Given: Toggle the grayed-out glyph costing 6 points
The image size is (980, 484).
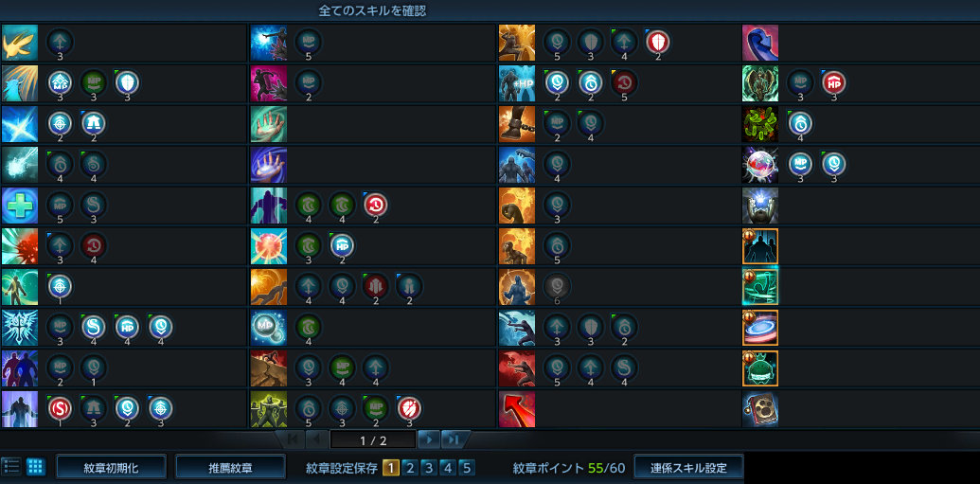Looking at the screenshot, I should 558,286.
